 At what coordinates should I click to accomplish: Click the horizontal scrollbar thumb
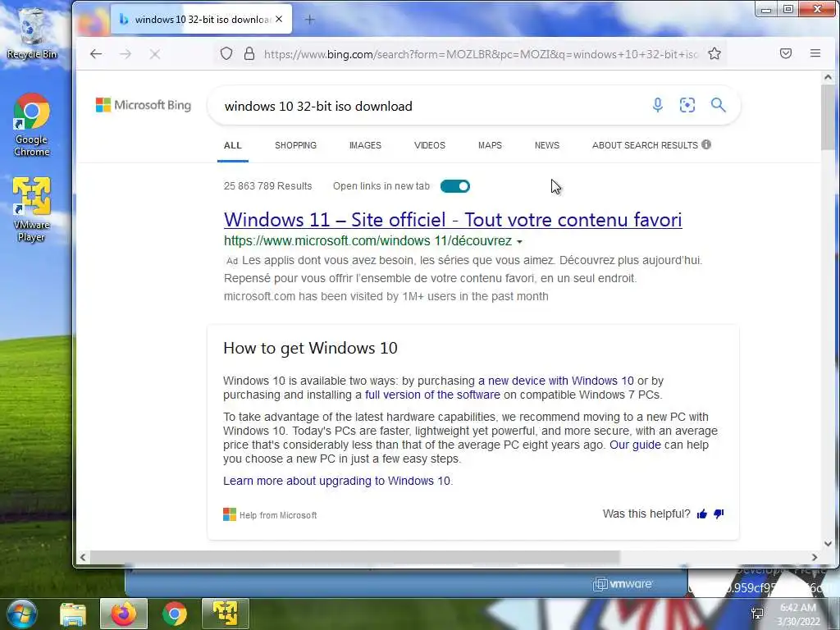354,557
